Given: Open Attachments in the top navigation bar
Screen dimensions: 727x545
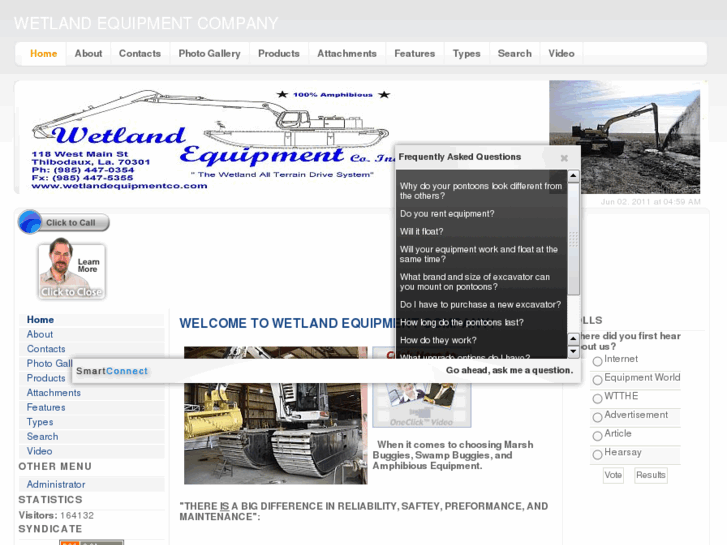Looking at the screenshot, I should pos(347,53).
